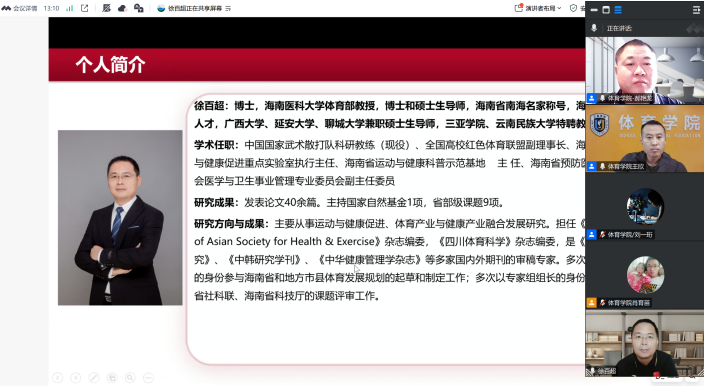Viewport: 704px width, 386px height.
Task: Select the 体育学院王欣 participant video tile
Action: click(x=645, y=138)
